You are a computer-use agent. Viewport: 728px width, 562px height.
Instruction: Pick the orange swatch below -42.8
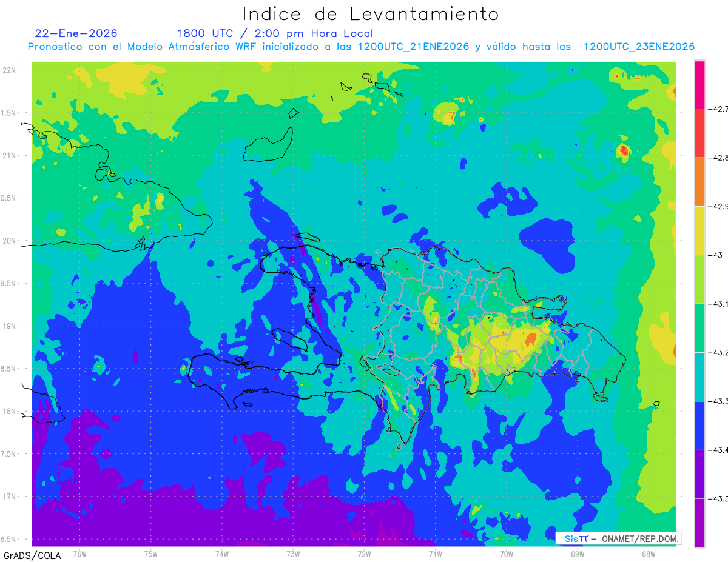coord(699,182)
